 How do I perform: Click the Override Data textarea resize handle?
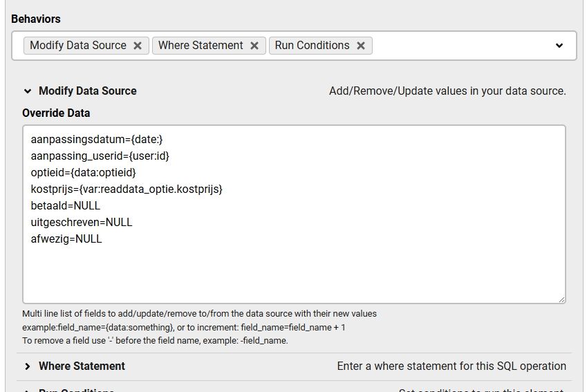point(561,299)
